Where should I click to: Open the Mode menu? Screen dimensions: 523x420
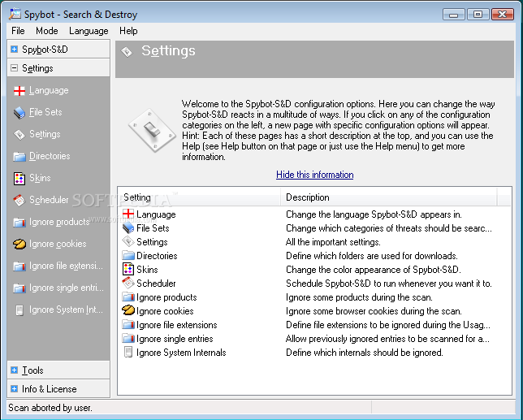click(x=47, y=31)
